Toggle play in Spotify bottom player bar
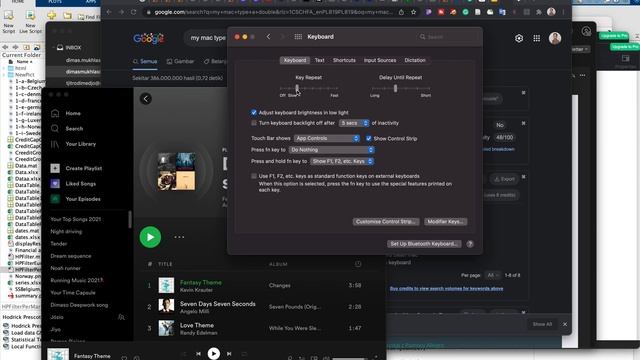 tap(213, 353)
